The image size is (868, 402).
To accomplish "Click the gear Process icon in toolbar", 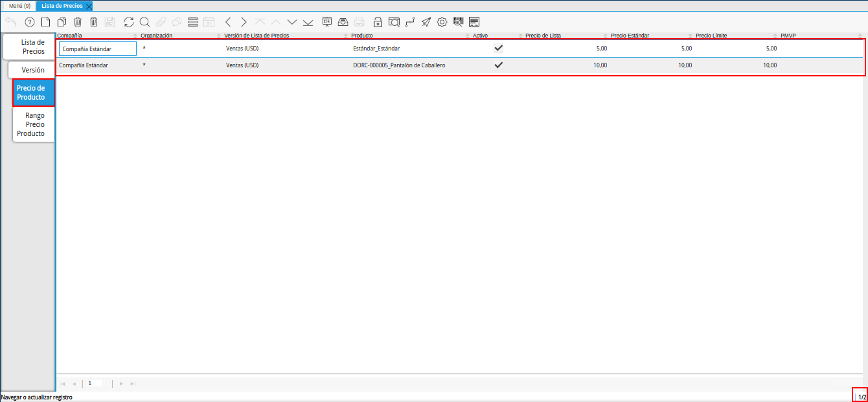I will [x=442, y=22].
